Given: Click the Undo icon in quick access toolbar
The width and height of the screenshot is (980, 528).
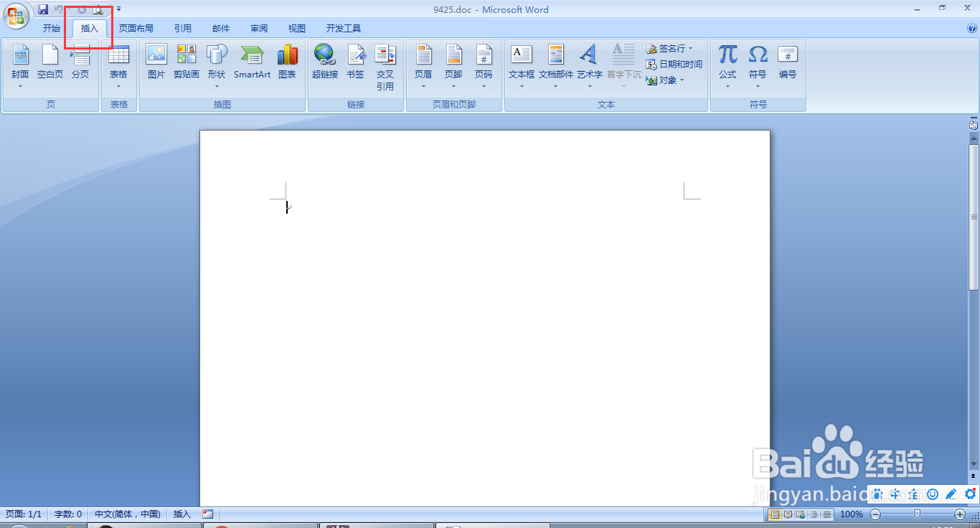Looking at the screenshot, I should click(x=59, y=9).
